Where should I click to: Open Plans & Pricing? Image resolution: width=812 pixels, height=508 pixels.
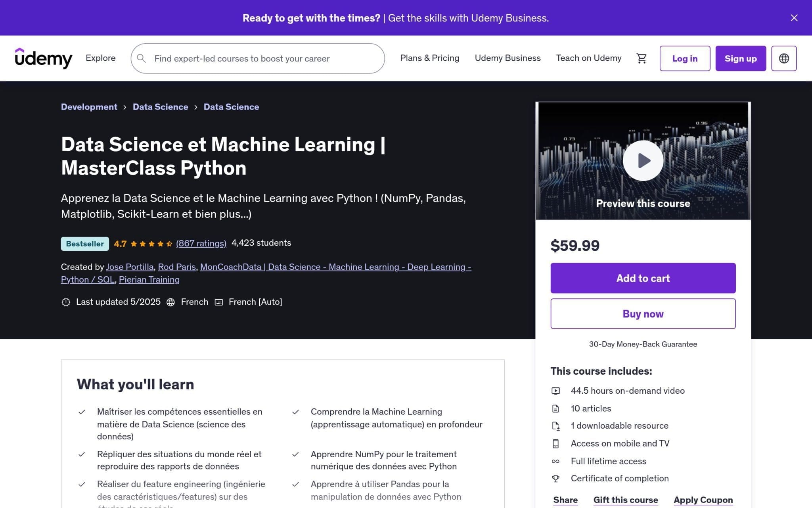click(429, 58)
